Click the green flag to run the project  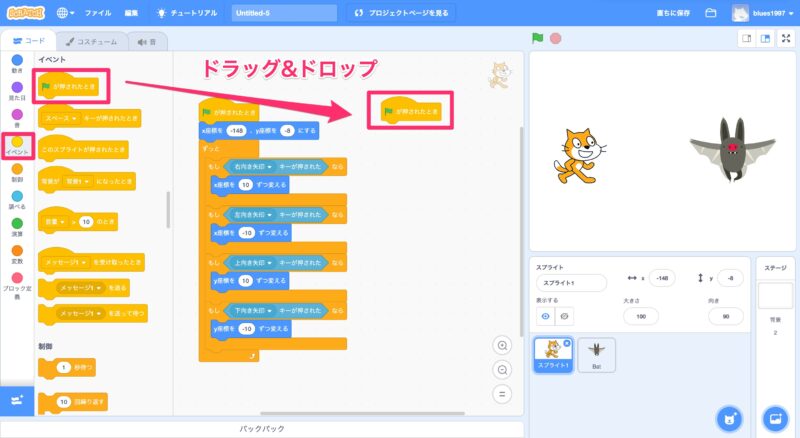538,39
